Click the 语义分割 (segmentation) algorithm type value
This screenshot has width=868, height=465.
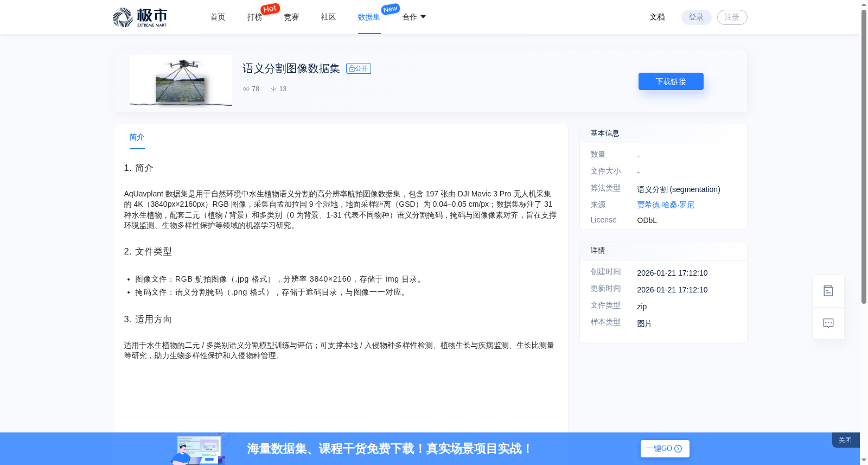point(679,189)
